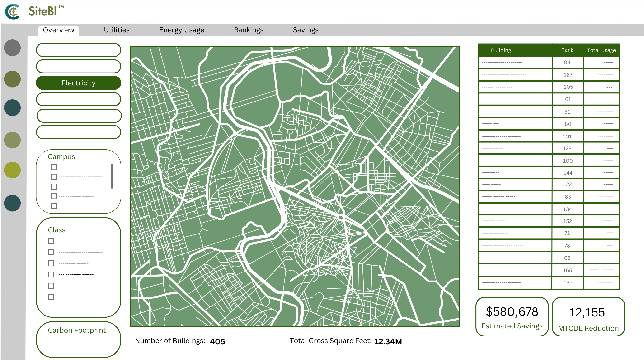Open the Utilities tab

(117, 30)
